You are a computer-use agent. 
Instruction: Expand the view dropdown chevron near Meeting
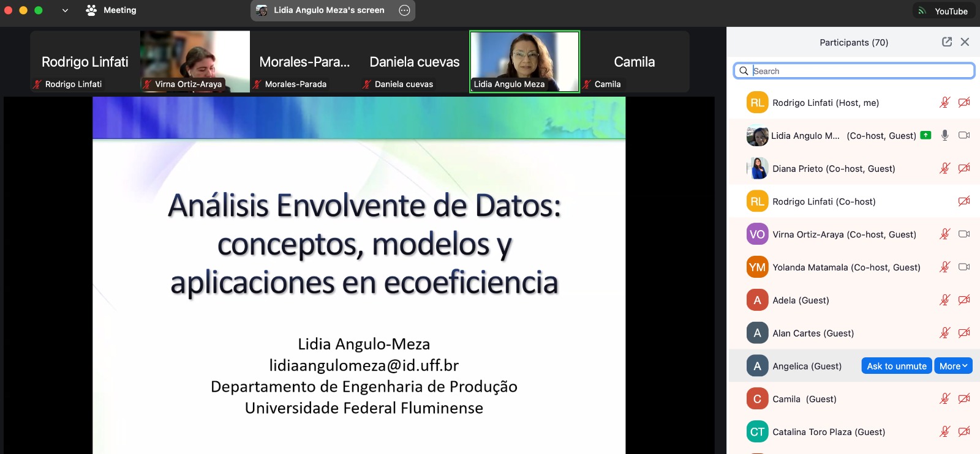(x=65, y=10)
